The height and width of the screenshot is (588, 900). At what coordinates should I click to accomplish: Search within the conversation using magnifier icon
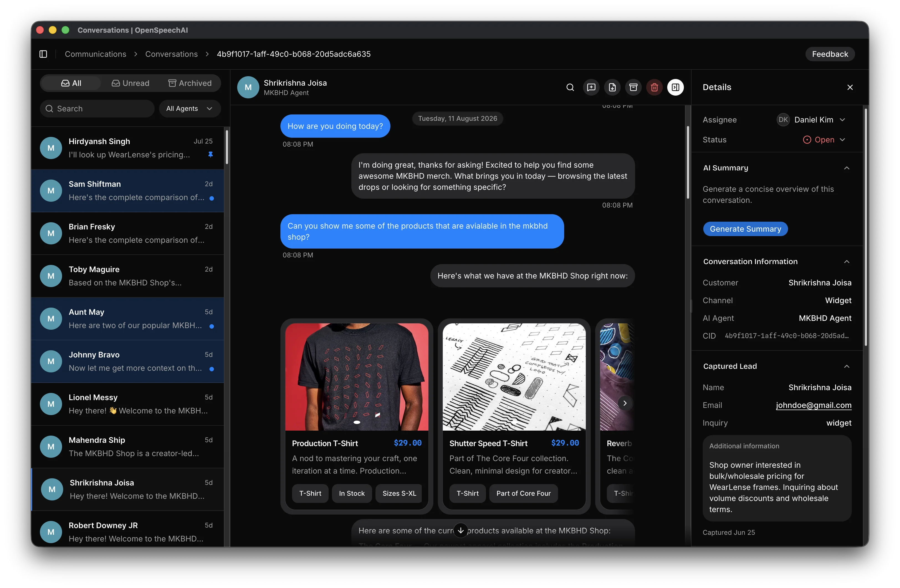[570, 87]
